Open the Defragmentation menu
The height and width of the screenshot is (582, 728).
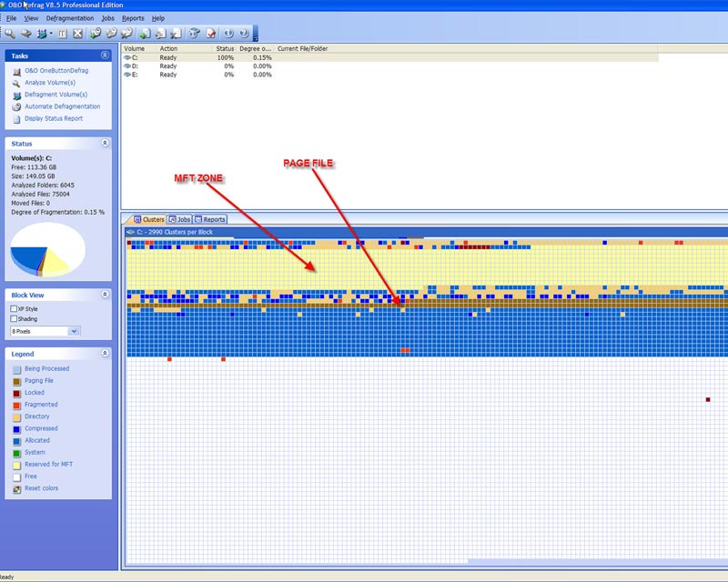70,18
